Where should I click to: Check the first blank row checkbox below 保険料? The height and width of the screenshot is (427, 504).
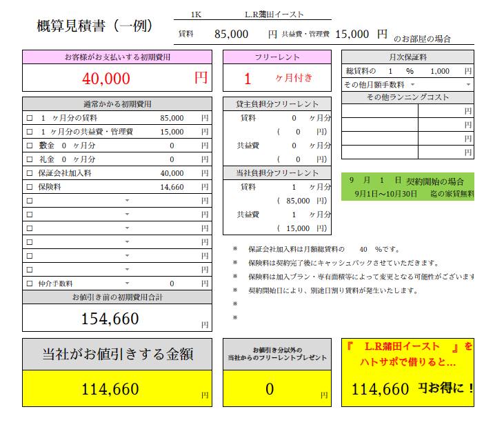30,201
